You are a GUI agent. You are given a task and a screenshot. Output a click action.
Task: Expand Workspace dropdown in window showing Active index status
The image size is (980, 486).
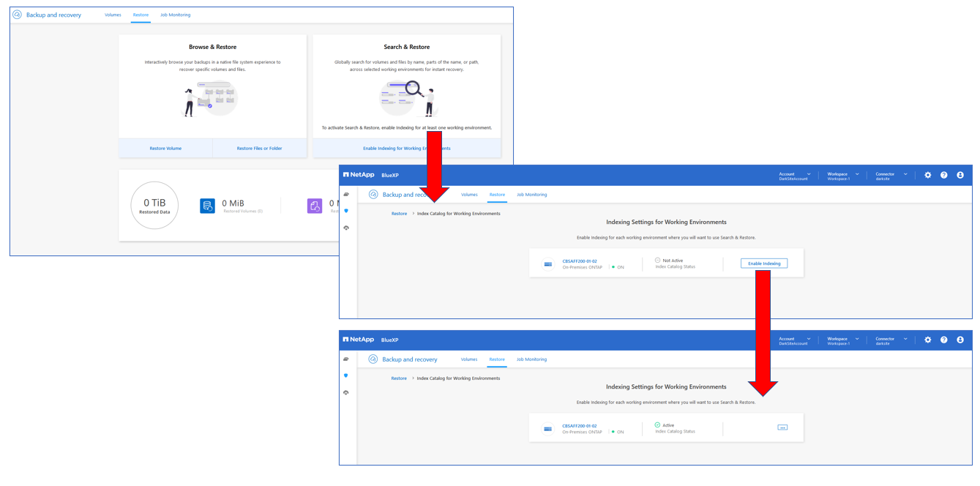point(842,341)
